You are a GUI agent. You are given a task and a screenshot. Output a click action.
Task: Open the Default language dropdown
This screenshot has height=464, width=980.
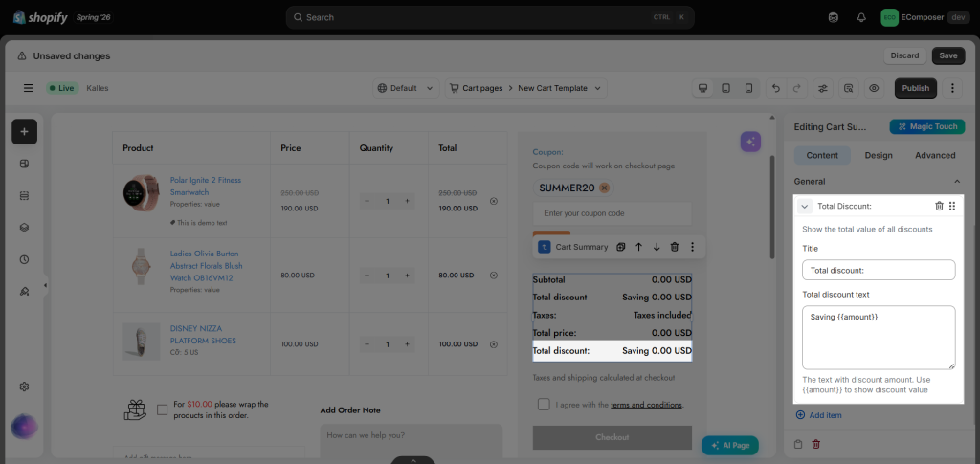point(406,88)
